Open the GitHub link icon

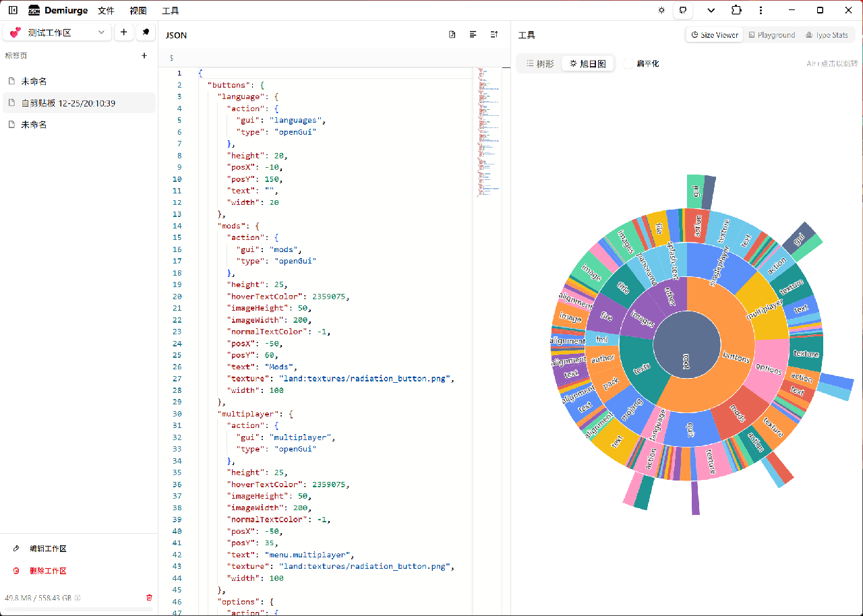tap(682, 10)
